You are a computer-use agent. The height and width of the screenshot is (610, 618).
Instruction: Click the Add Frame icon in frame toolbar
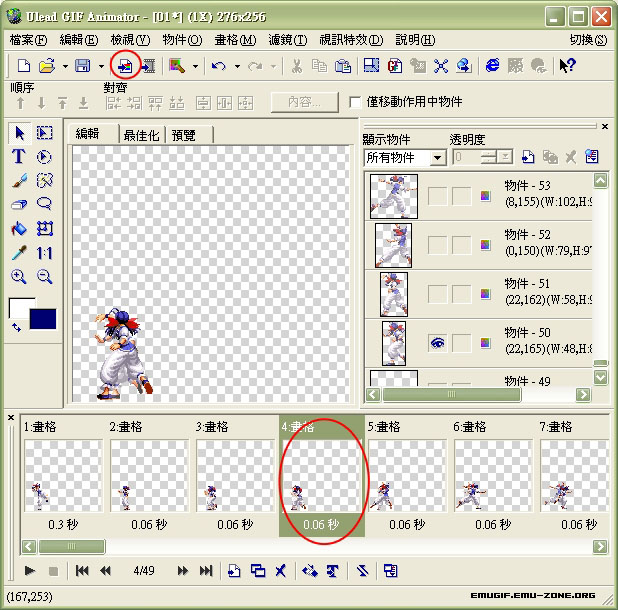click(234, 571)
